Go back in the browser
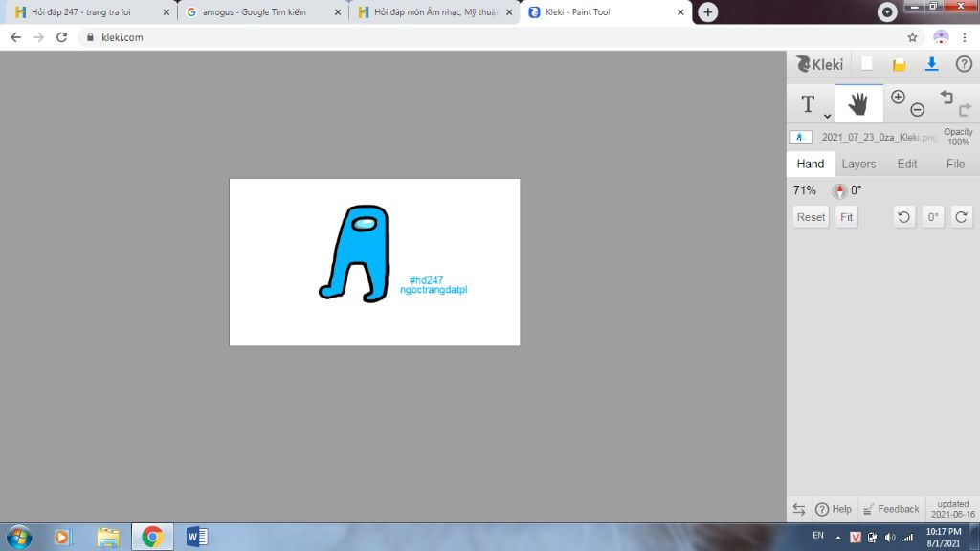This screenshot has width=980, height=551. (15, 37)
